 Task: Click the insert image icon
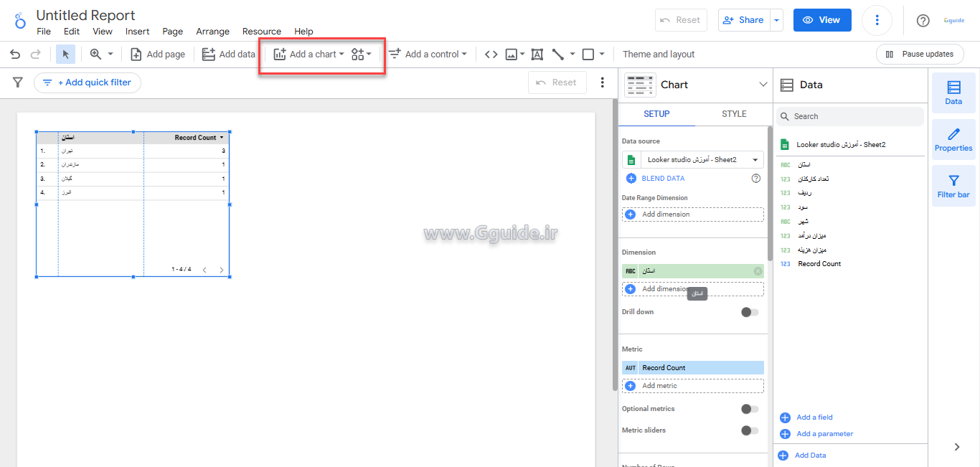tap(511, 54)
